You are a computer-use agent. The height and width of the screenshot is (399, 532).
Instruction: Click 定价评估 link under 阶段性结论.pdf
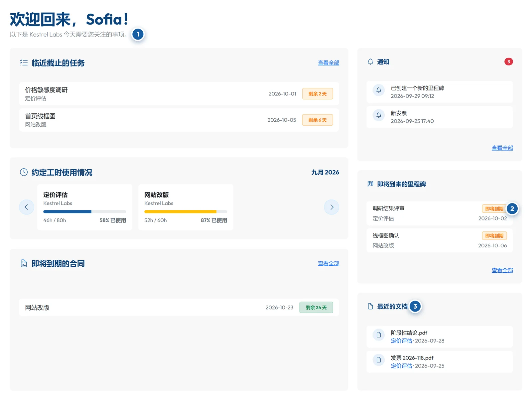click(x=401, y=341)
